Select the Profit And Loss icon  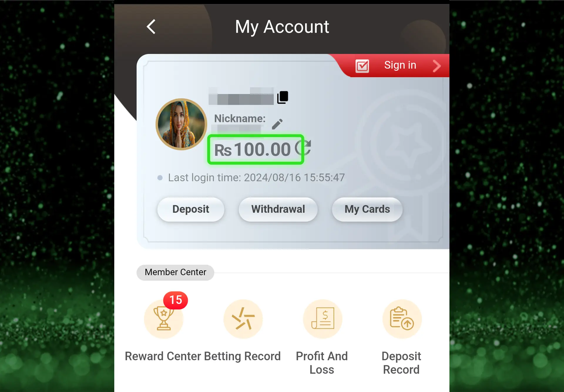pyautogui.click(x=322, y=318)
